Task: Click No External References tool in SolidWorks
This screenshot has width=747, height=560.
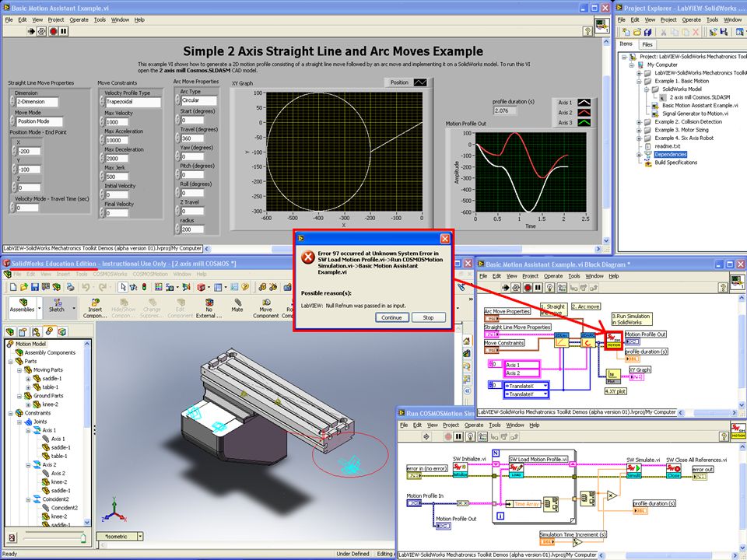Action: 209,308
